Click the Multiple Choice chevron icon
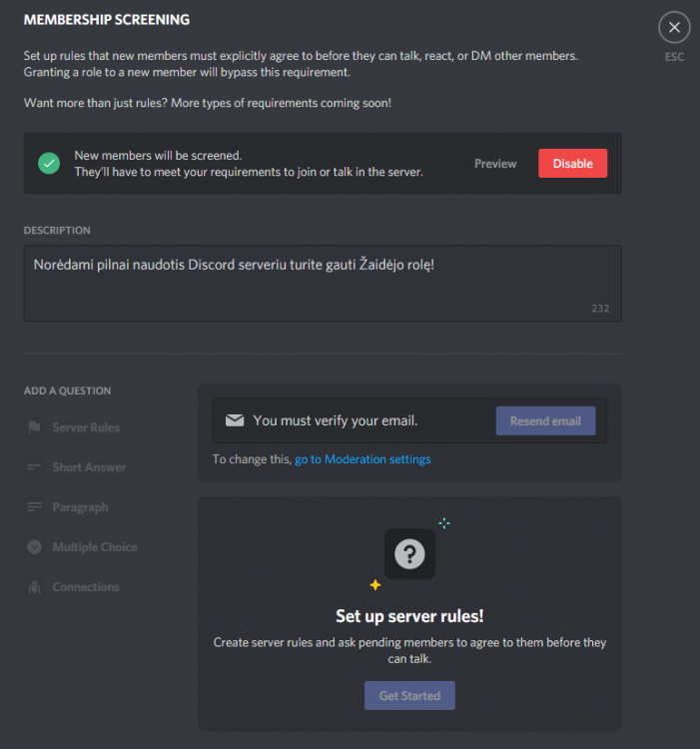Screen dimensions: 700x749 (34, 546)
